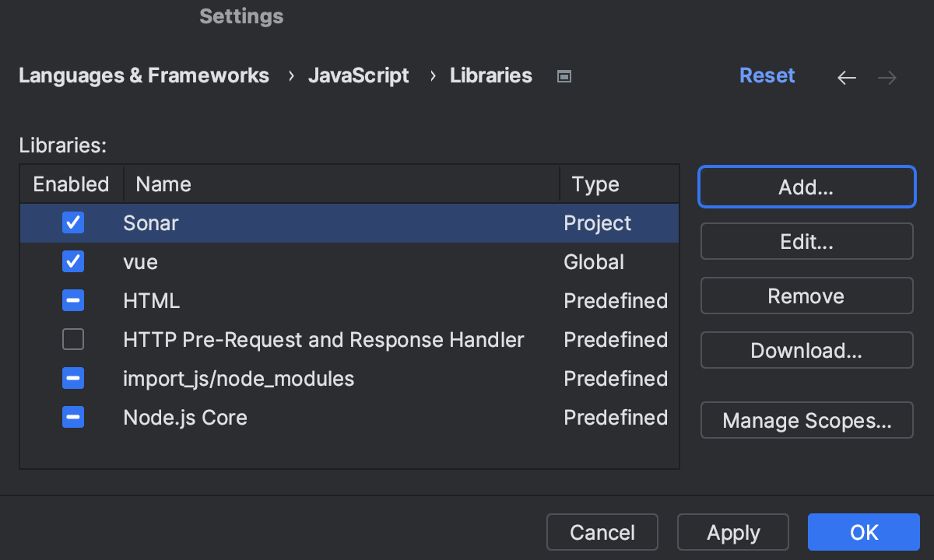Apply the current settings
The height and width of the screenshot is (560, 934).
tap(732, 532)
